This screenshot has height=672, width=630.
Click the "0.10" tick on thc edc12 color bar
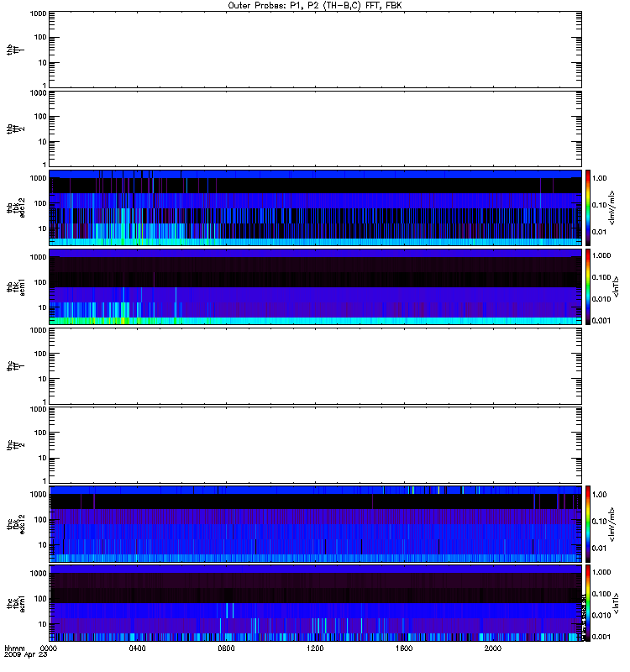599,522
